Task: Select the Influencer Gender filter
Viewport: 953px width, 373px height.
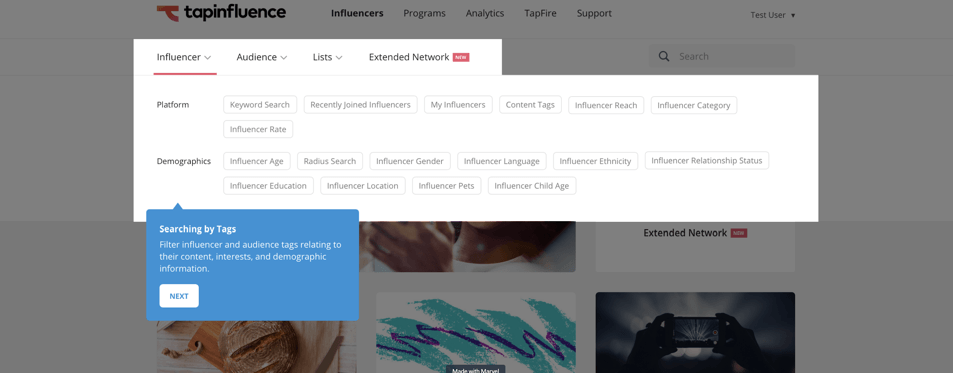Action: click(410, 161)
